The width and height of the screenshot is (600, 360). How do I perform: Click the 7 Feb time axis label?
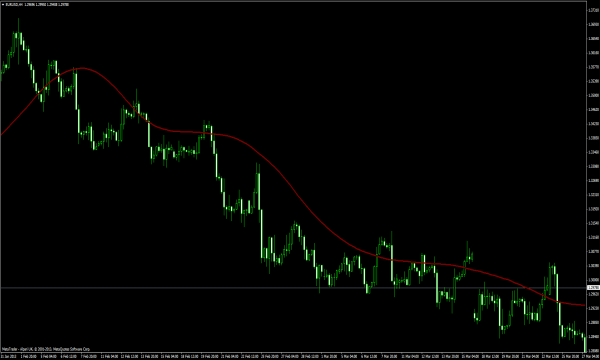point(89,357)
